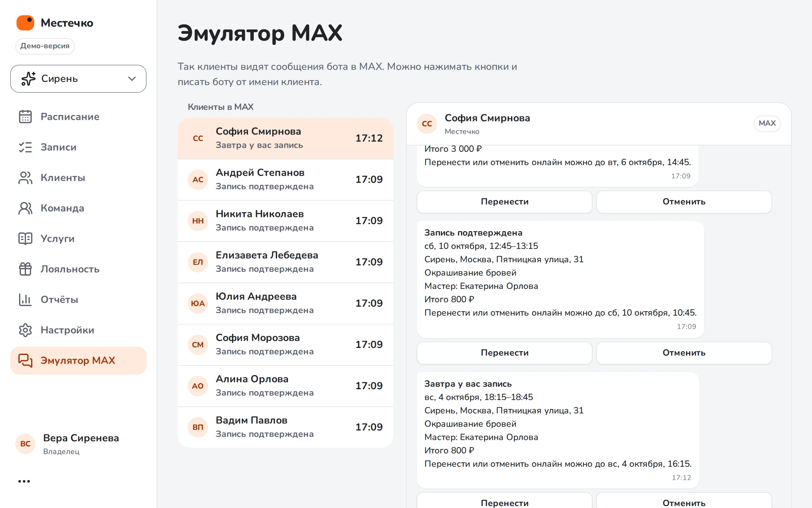The height and width of the screenshot is (508, 812).
Task: Open the Расписание menu item
Action: point(78,117)
